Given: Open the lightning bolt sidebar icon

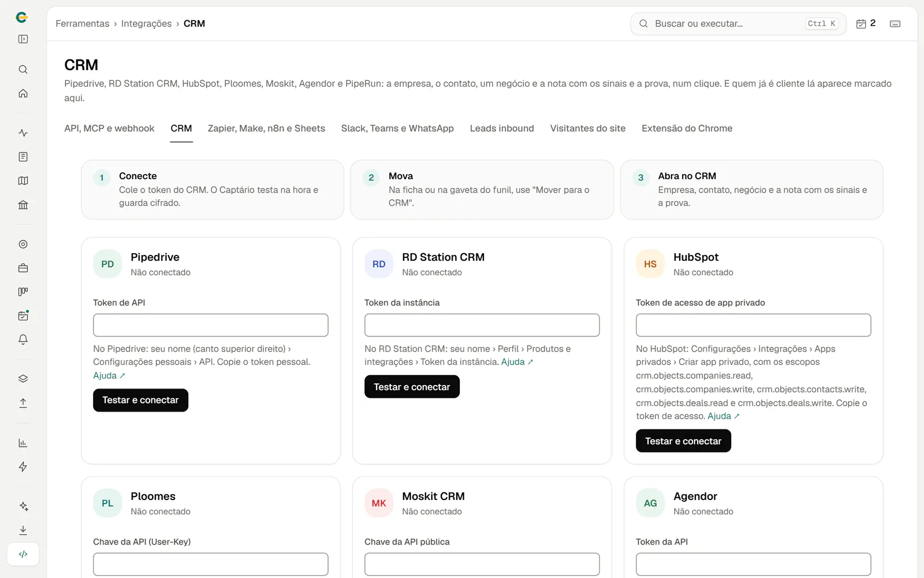Looking at the screenshot, I should pyautogui.click(x=23, y=467).
